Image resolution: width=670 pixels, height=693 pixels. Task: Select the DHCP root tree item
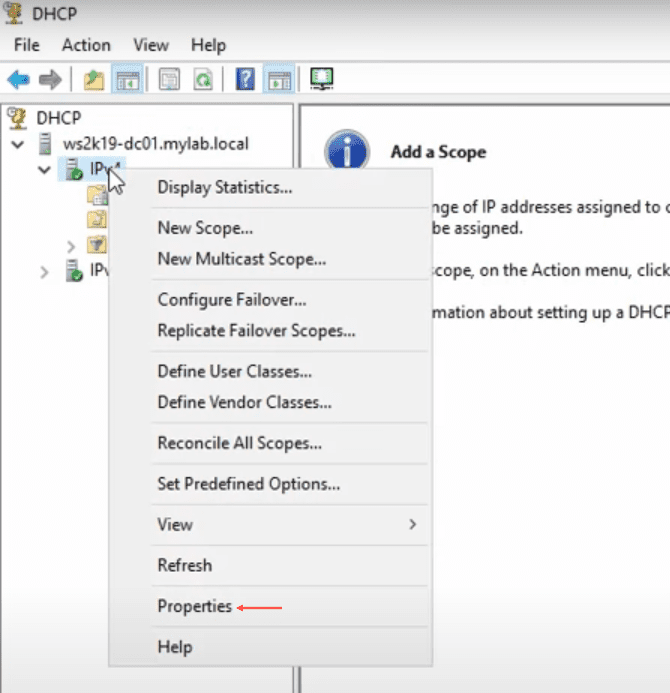pyautogui.click(x=56, y=118)
